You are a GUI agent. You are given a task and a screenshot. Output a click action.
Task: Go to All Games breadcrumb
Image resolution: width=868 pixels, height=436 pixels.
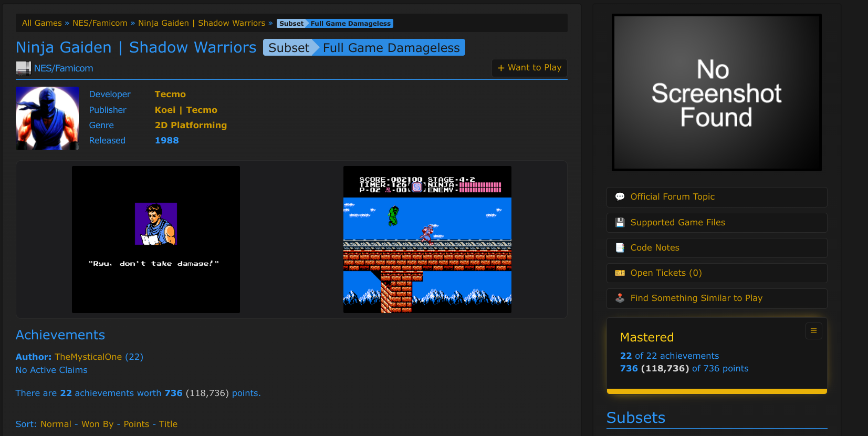pos(42,23)
